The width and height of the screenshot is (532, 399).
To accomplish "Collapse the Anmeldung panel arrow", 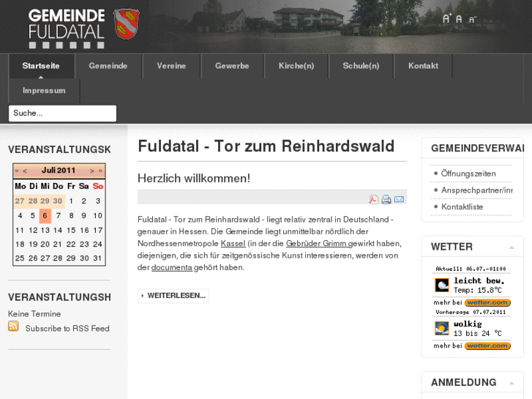I will tap(512, 384).
